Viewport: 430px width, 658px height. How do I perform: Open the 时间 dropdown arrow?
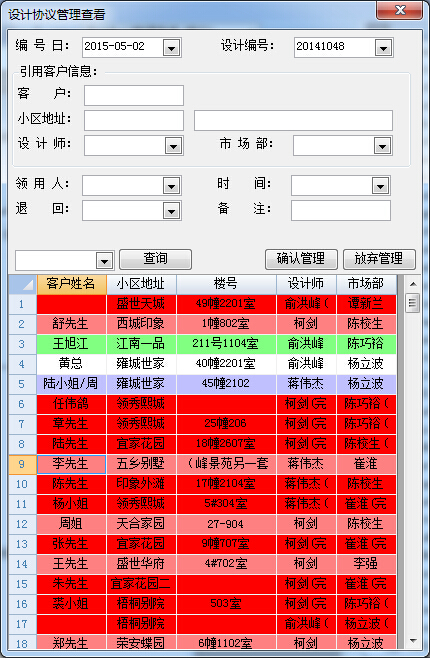tap(380, 185)
